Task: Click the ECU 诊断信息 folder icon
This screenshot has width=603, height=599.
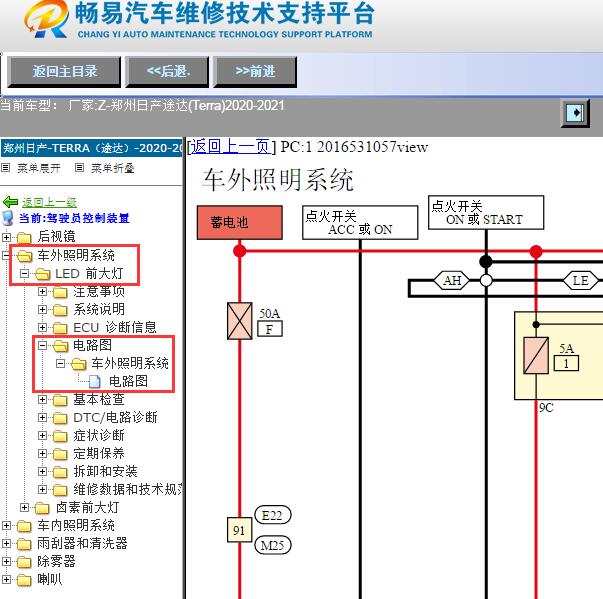Action: [x=60, y=328]
